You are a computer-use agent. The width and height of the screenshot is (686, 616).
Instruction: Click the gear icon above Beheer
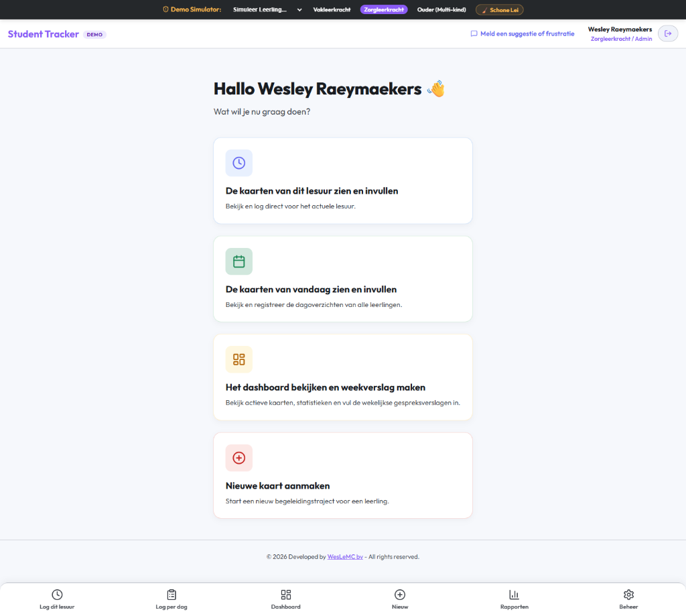(628, 595)
